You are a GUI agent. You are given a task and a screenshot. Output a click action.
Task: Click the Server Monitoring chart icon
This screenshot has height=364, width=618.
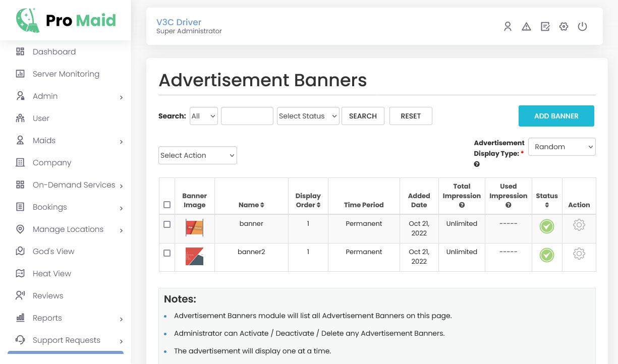point(20,74)
